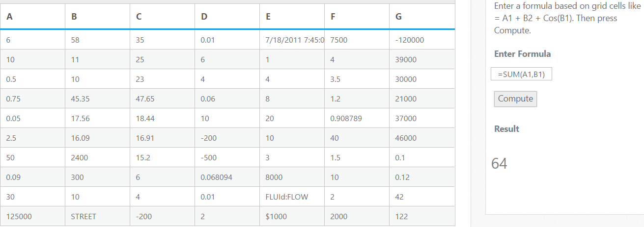The width and height of the screenshot is (644, 227).
Task: Click the formula input field
Action: coord(521,74)
